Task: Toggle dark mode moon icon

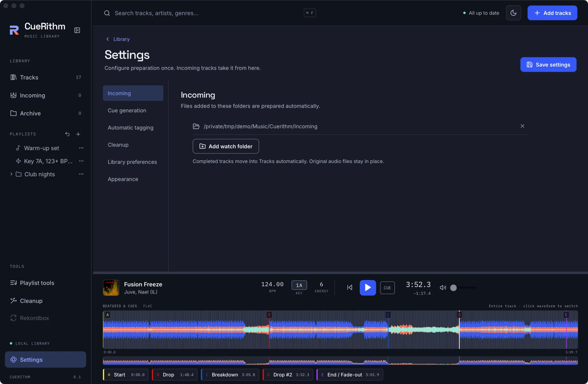Action: 513,13
